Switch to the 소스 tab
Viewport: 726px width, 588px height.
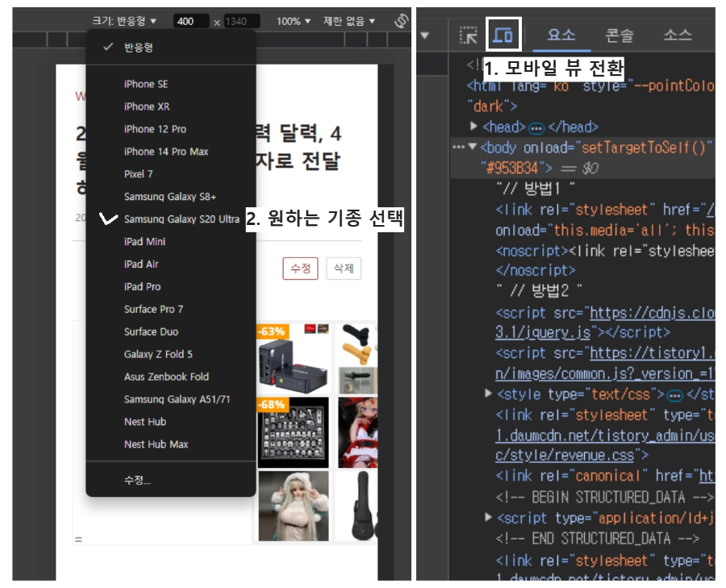pyautogui.click(x=678, y=35)
